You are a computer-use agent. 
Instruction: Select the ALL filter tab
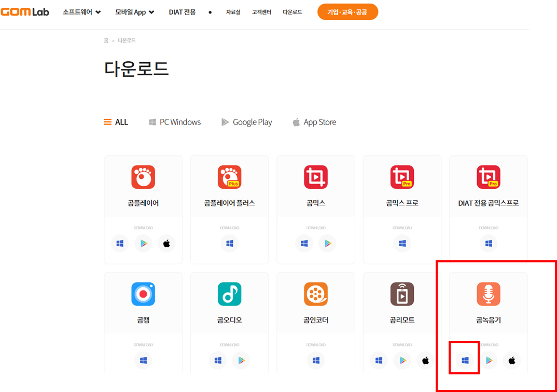(x=116, y=122)
